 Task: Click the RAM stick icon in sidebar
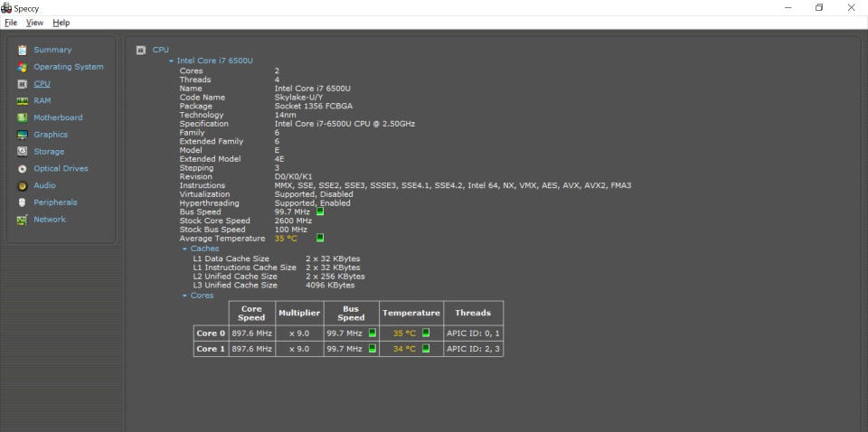pyautogui.click(x=22, y=101)
